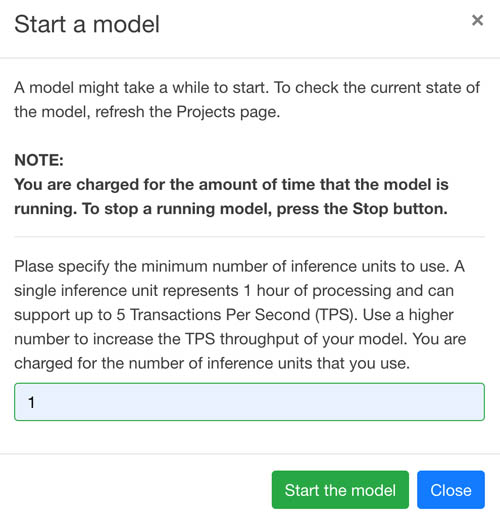Image resolution: width=500 pixels, height=516 pixels.
Task: Click the bold NOTE: label
Action: (39, 160)
